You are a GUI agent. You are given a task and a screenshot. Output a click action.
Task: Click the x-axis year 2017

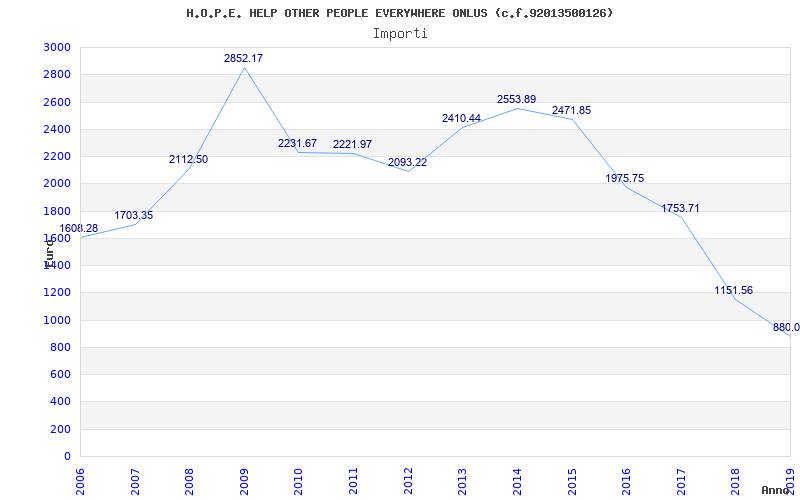[x=681, y=480]
